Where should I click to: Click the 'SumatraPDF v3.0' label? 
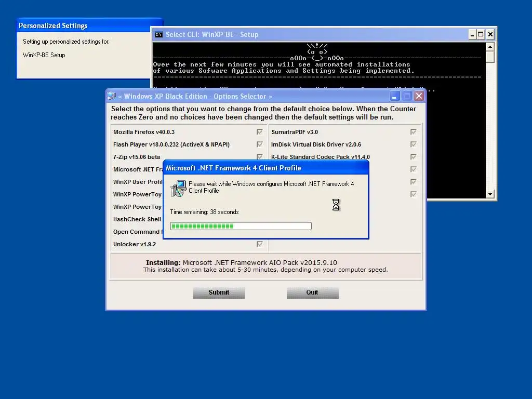click(295, 132)
